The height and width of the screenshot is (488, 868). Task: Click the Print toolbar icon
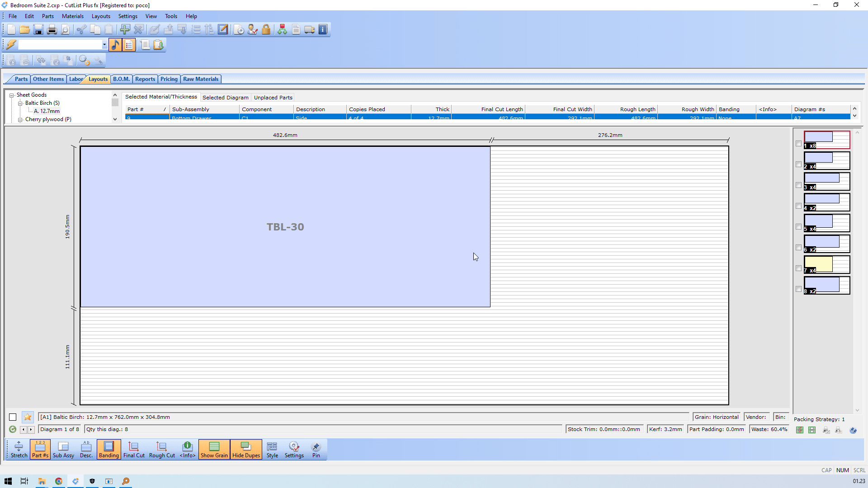pyautogui.click(x=52, y=30)
